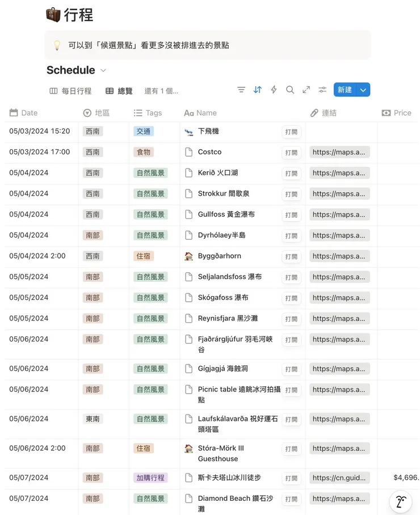
Task: Select the page icon of 斯卡夫塔山冰川徒步
Action: tap(188, 478)
